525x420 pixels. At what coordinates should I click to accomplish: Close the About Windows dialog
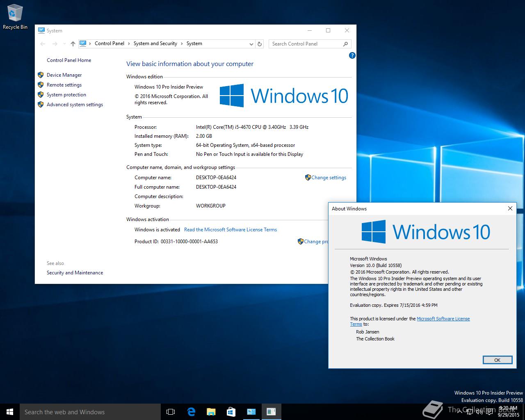coord(510,208)
